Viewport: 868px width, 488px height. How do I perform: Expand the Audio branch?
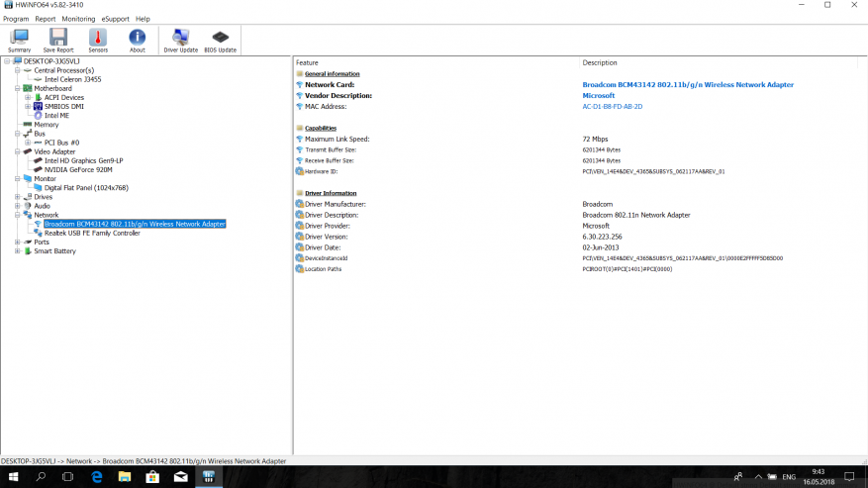click(x=18, y=206)
